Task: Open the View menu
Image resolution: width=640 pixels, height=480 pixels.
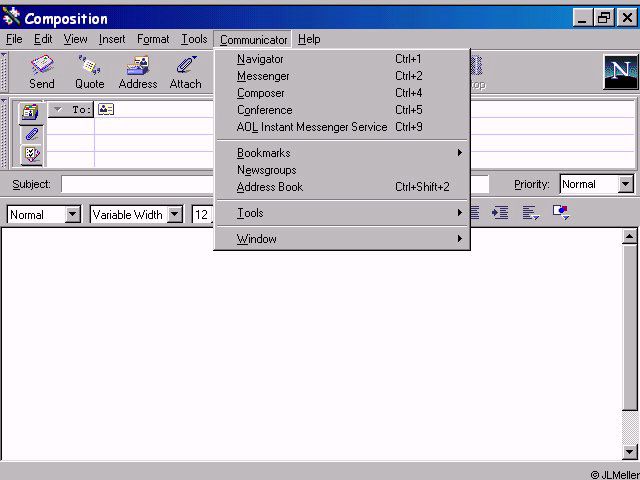Action: point(75,39)
